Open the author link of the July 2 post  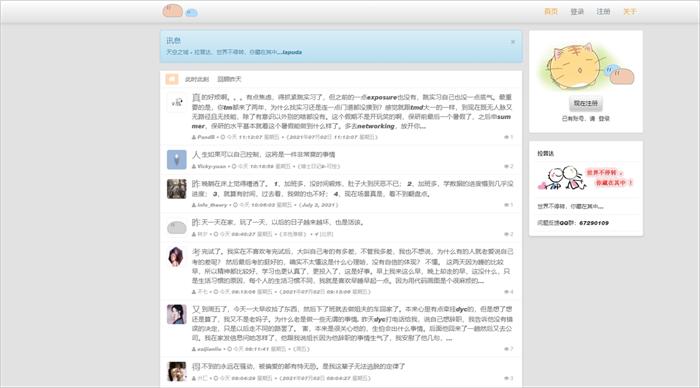pos(212,205)
